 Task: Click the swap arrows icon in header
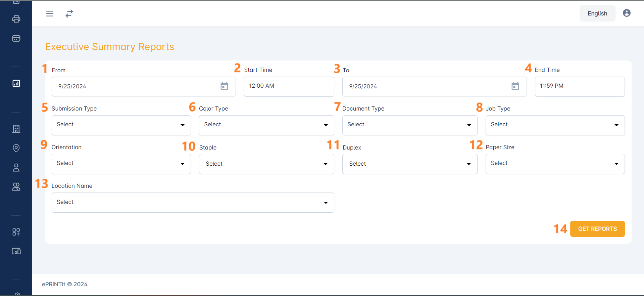coord(69,13)
